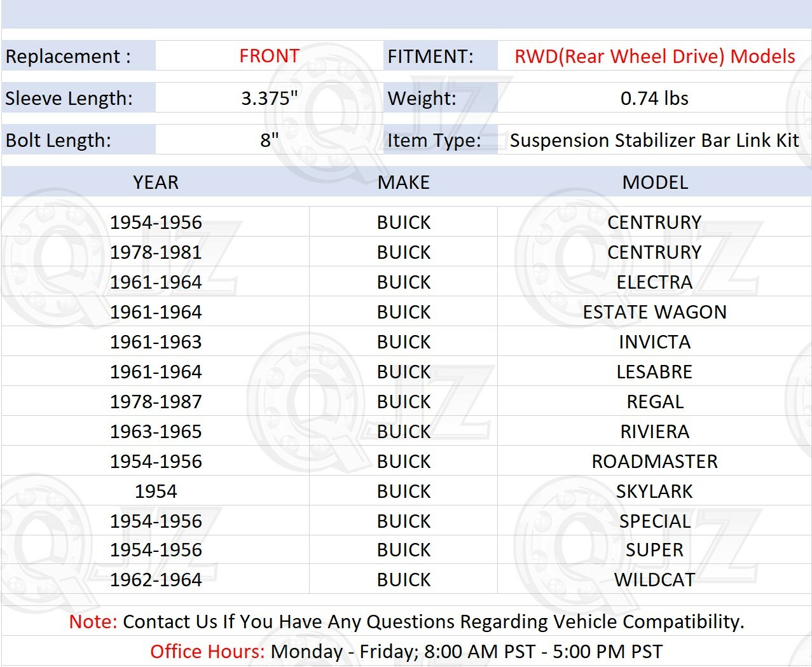Viewport: 812px width, 667px height.
Task: Click the ESTATE WAGON model cell
Action: tap(654, 312)
